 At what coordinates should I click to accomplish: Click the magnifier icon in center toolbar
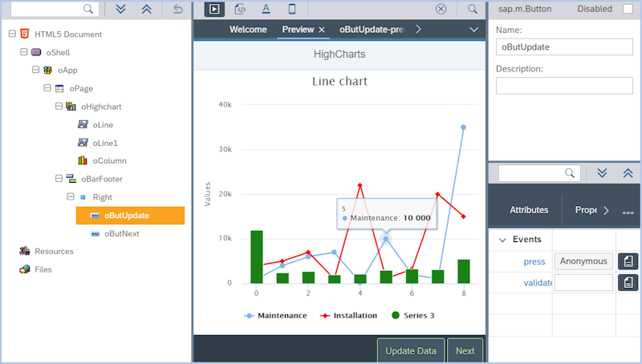473,9
